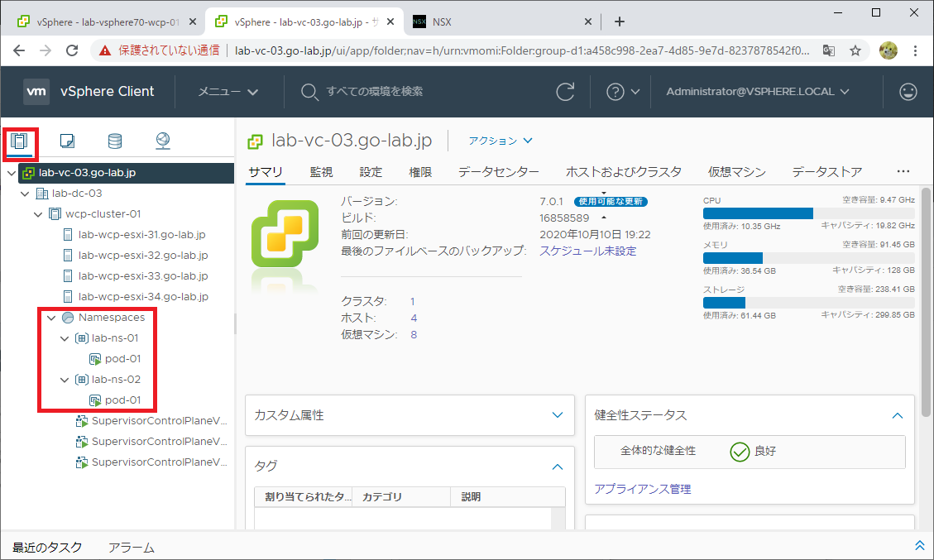Open Networking inventory view icon
The image size is (934, 560).
(163, 141)
